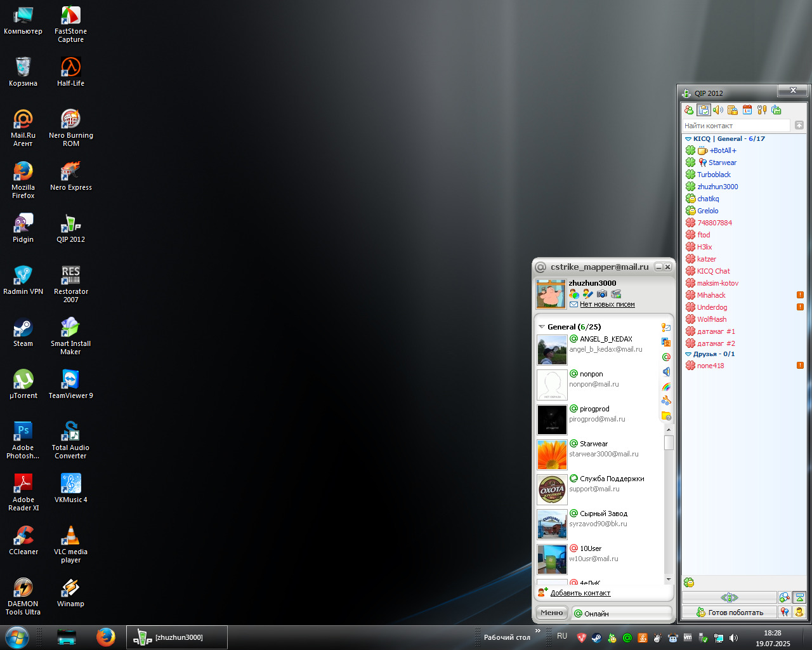
Task: Click the gray up-arrow button beside QIP search
Action: 799,126
